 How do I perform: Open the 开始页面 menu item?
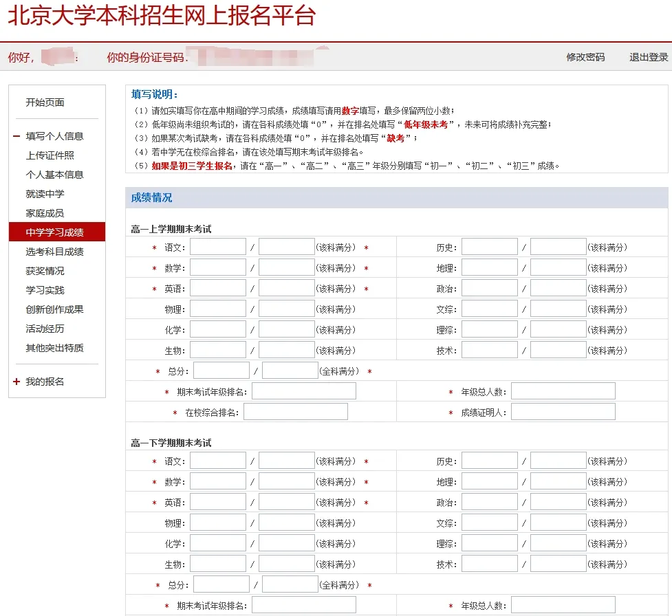(45, 102)
